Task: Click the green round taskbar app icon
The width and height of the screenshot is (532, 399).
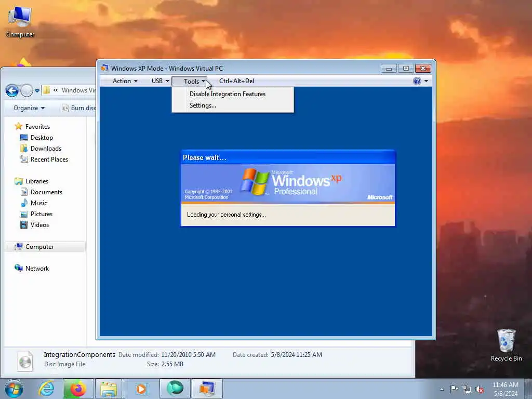Action: (175, 389)
